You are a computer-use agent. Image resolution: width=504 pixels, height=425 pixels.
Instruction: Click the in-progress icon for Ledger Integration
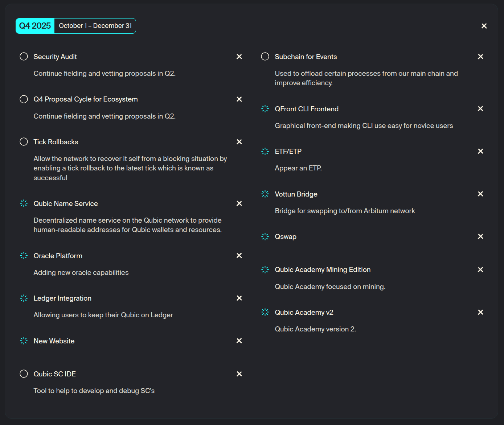tap(24, 298)
